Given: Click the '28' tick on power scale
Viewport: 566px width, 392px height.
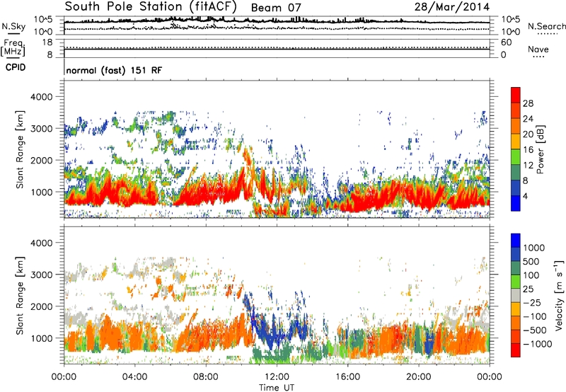Looking at the screenshot, I should pos(528,103).
